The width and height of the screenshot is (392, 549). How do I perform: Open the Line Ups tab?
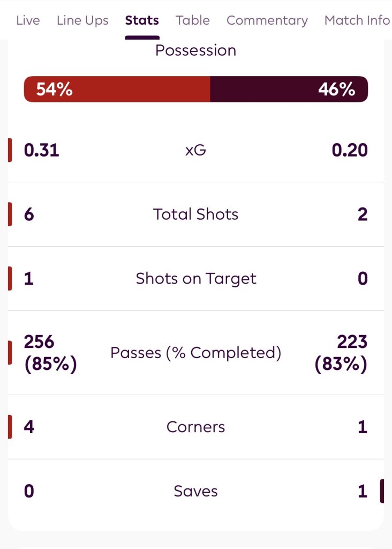[82, 21]
